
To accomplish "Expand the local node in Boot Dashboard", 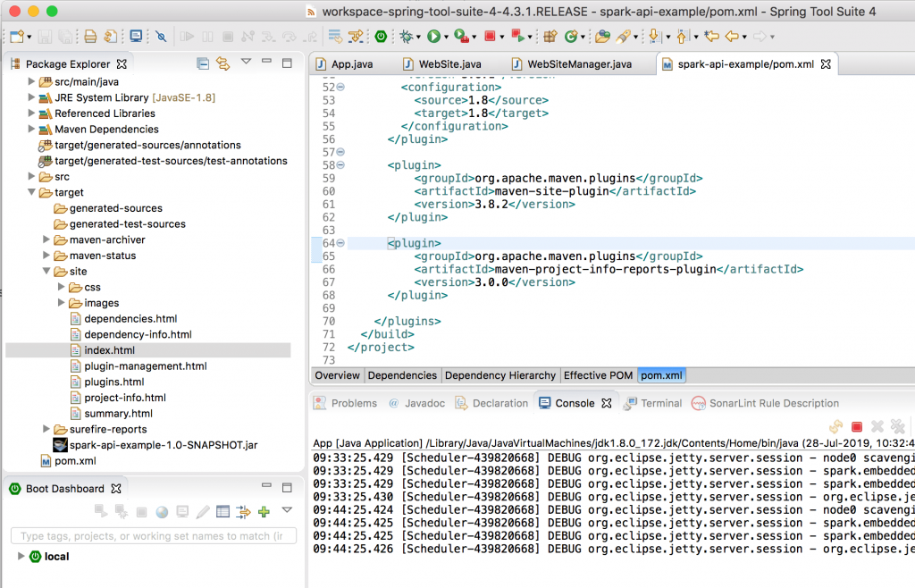I will [x=21, y=556].
